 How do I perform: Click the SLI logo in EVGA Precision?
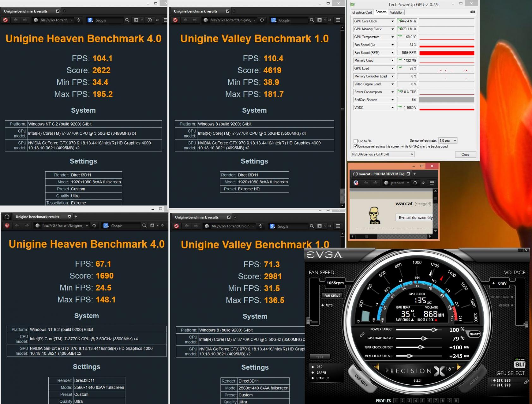[520, 364]
